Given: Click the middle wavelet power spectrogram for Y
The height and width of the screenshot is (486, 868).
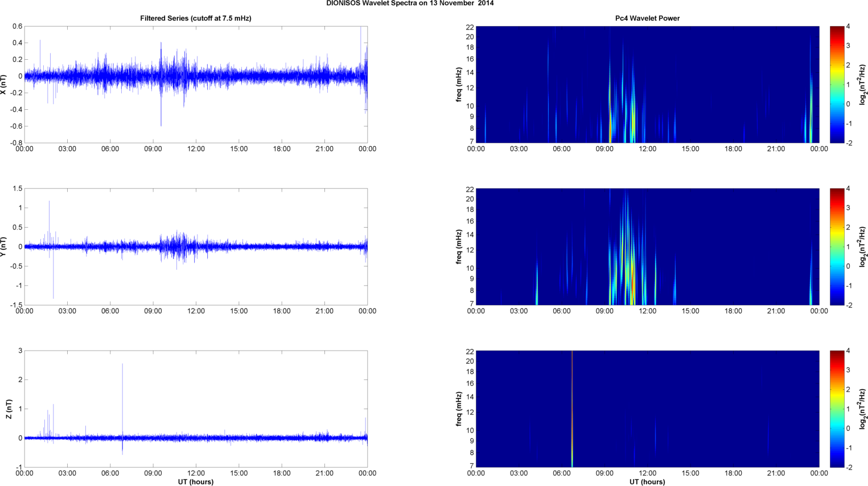Looking at the screenshot, I should [647, 246].
